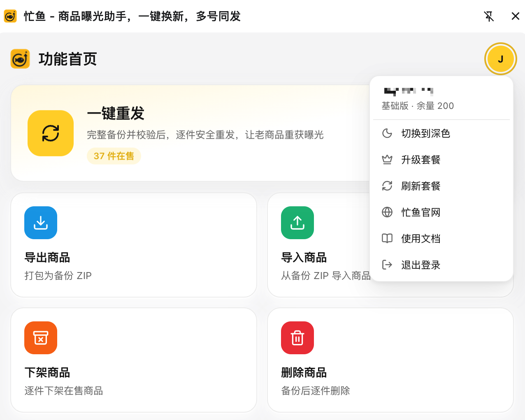Open the 导入商品 card title
The height and width of the screenshot is (420, 525).
304,258
